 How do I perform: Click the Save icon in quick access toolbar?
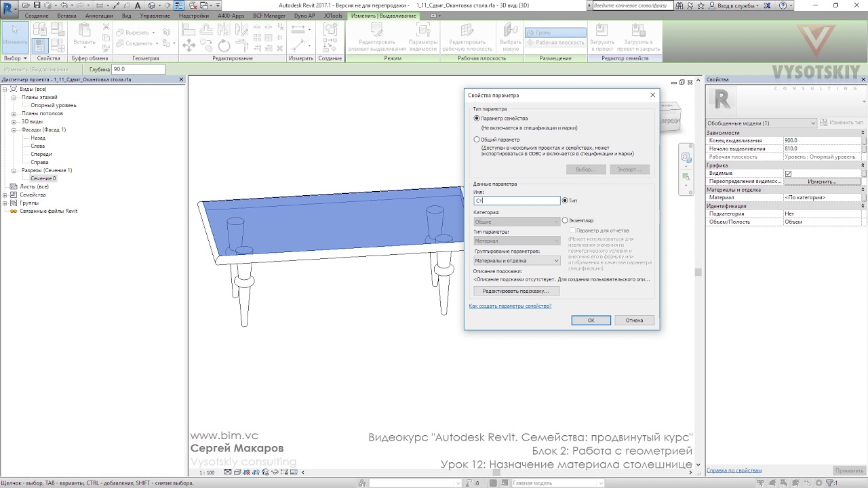click(36, 5)
